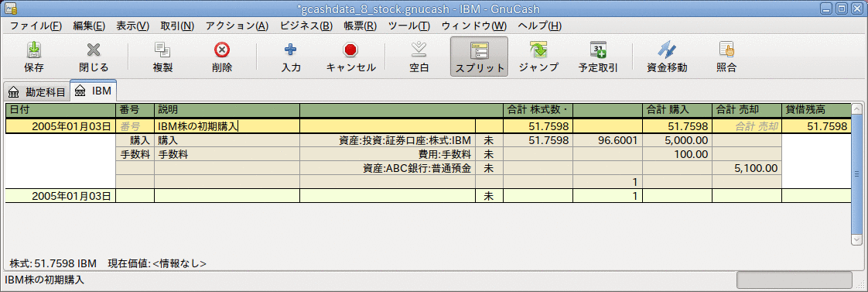This screenshot has width=868, height=292.
Task: Click the 保存 (Save) toolbar icon
Action: (34, 50)
